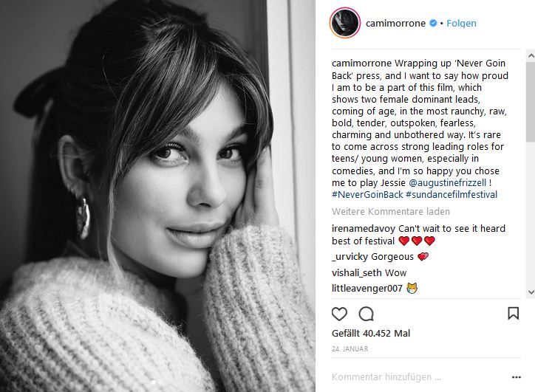Click the comments scrollbar up arrow
This screenshot has width=535, height=392.
click(x=531, y=55)
